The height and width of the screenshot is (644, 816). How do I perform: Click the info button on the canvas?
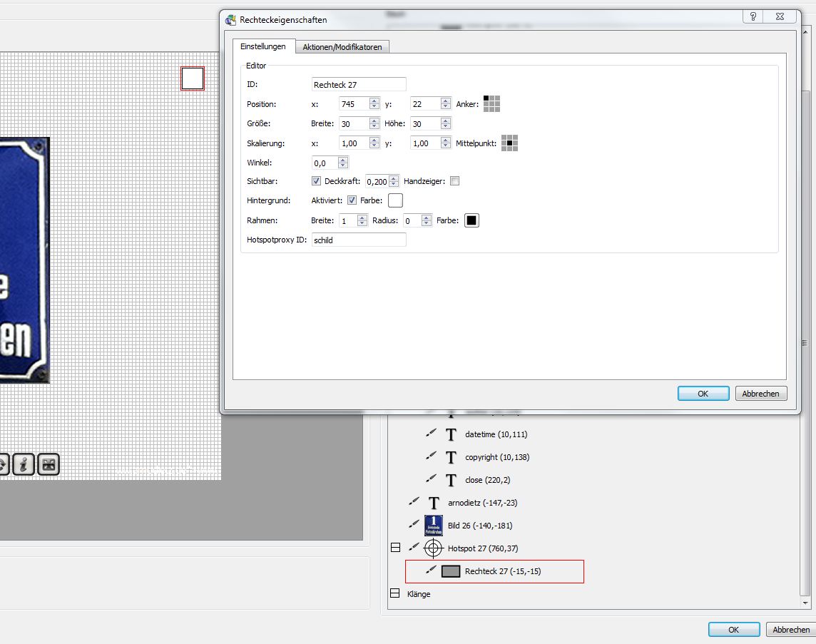[24, 464]
